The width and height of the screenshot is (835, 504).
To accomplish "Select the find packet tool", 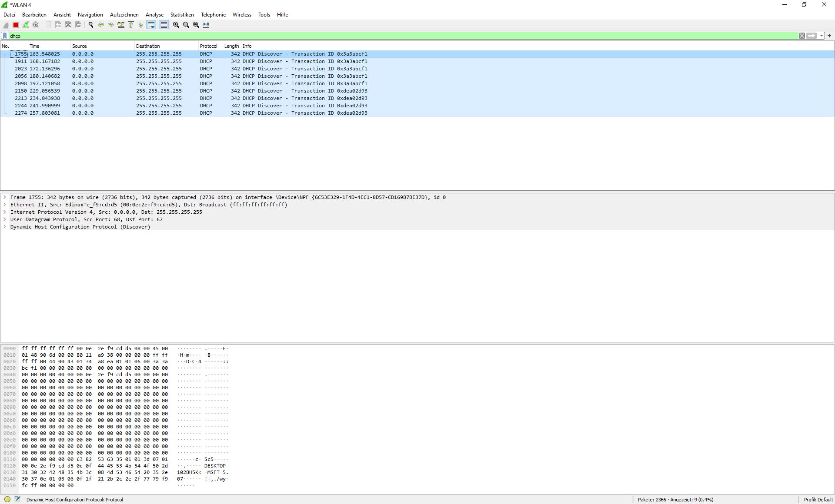I will (x=91, y=25).
